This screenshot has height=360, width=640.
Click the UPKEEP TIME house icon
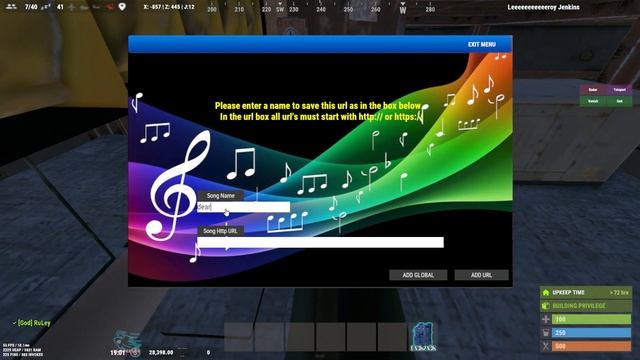coord(546,292)
